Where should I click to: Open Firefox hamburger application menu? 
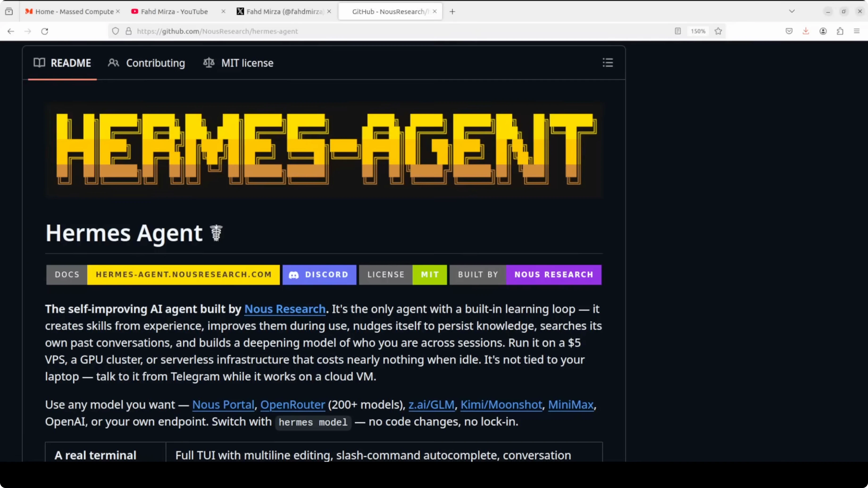click(856, 31)
